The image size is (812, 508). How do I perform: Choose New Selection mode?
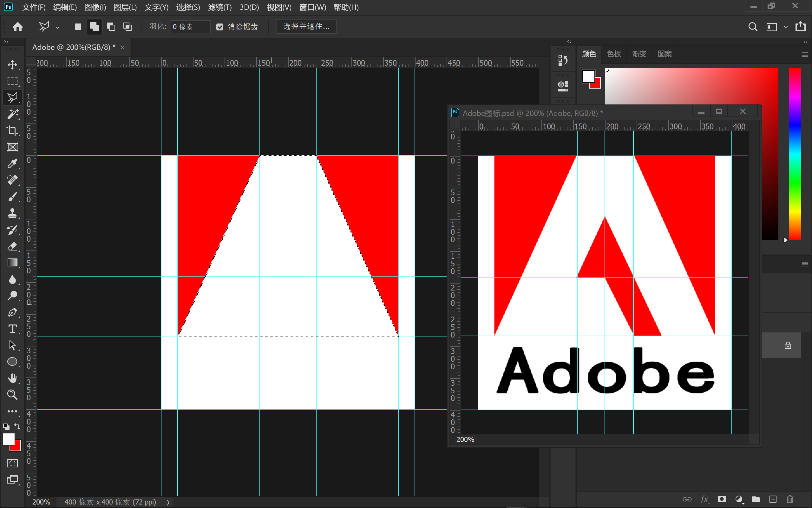tap(78, 27)
